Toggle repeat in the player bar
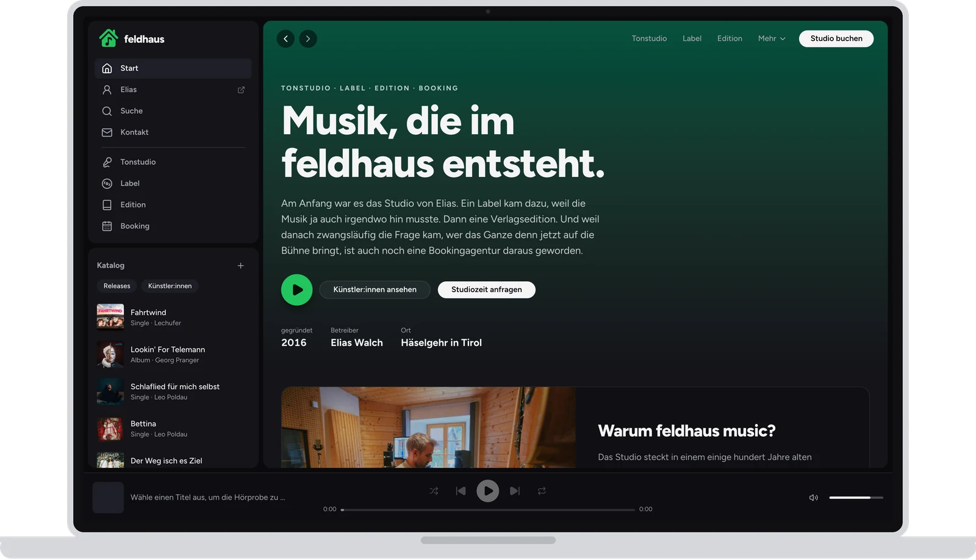The height and width of the screenshot is (560, 976). click(x=542, y=491)
